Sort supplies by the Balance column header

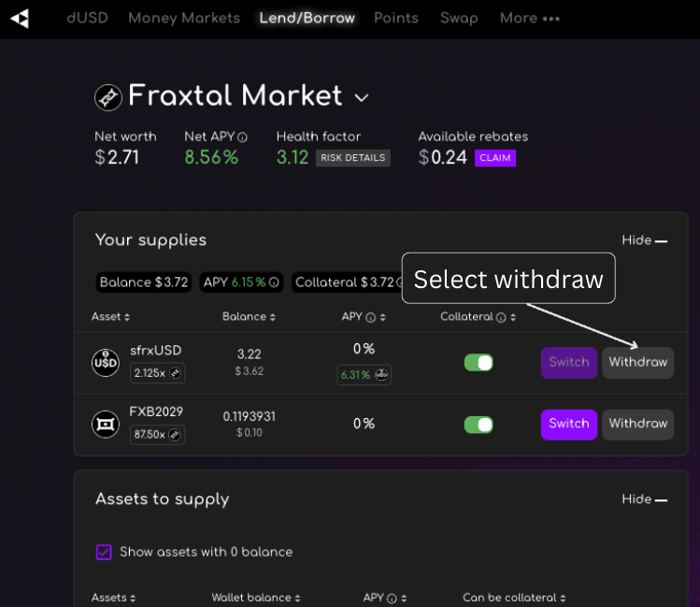[247, 317]
